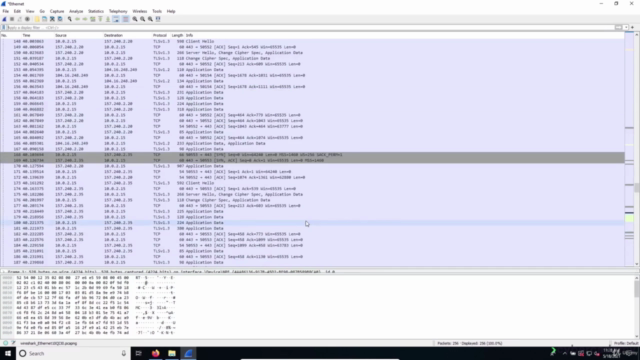The height and width of the screenshot is (360, 640).
Task: Go to the previous packet arrow
Action: [x=77, y=19]
